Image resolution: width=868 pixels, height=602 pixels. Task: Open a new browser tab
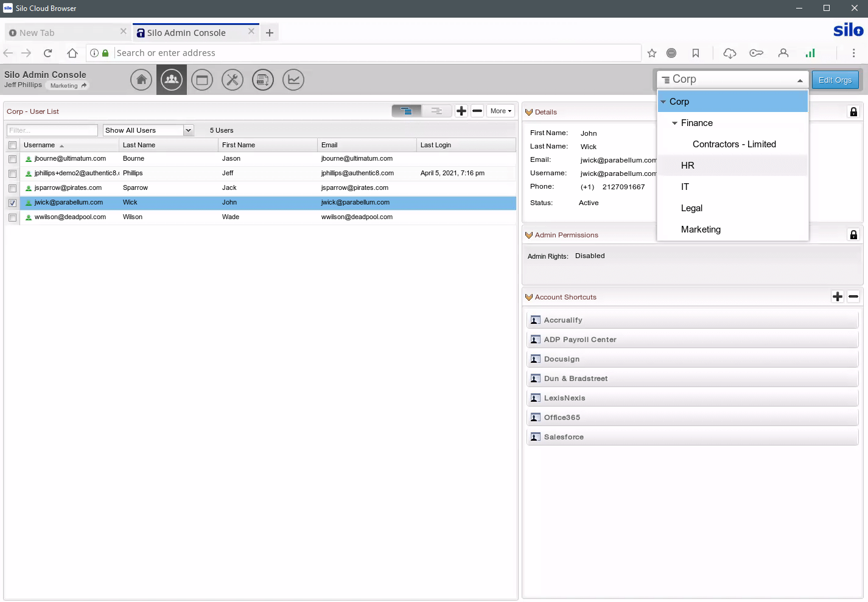tap(270, 33)
